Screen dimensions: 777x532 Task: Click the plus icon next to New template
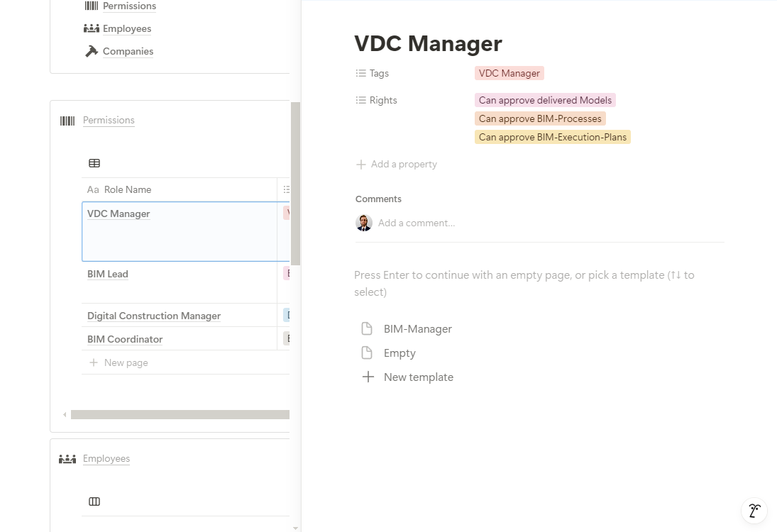pyautogui.click(x=368, y=377)
